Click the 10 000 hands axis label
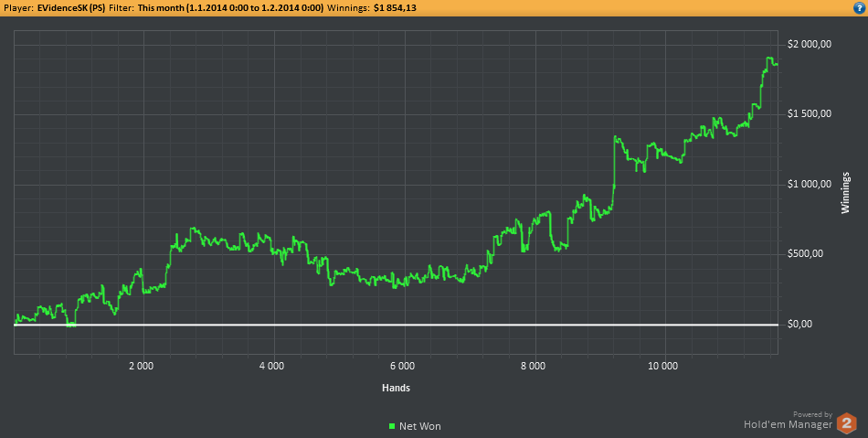Viewport: 868px width, 438px height. [662, 366]
